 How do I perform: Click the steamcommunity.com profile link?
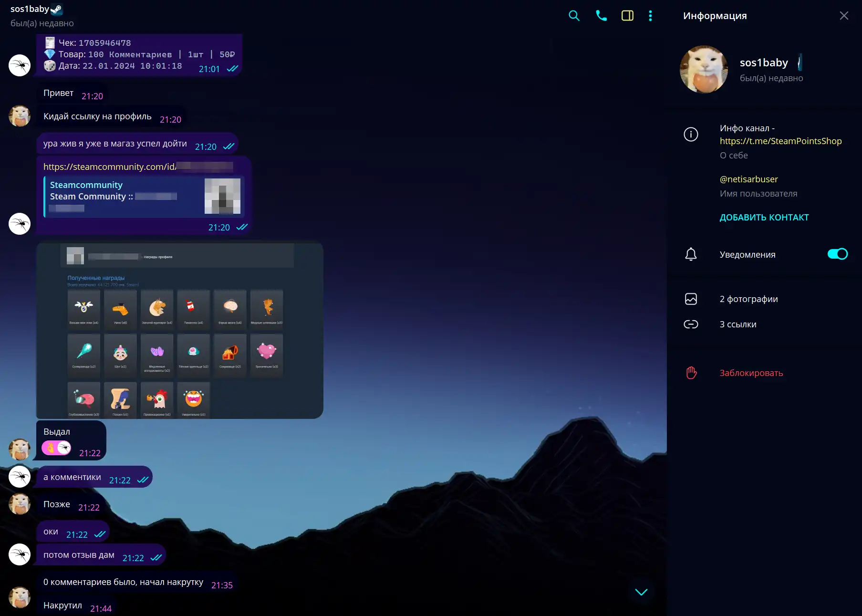tap(110, 167)
